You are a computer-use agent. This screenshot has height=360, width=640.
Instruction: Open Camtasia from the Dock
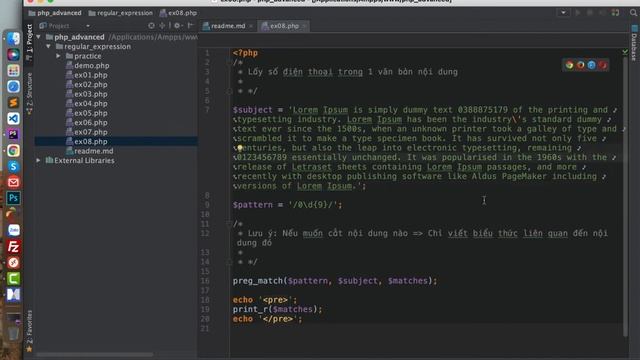click(13, 279)
